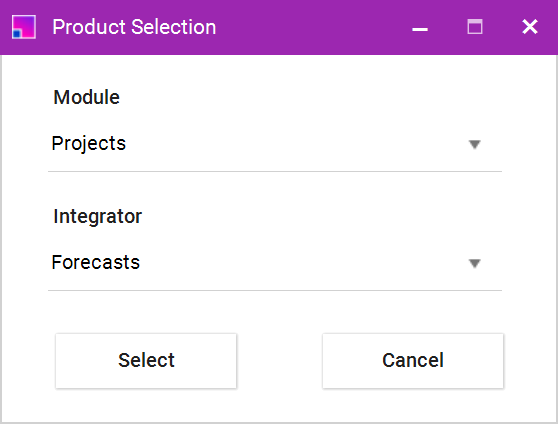The height and width of the screenshot is (424, 558).
Task: Dismiss dialog with Cancel button
Action: (x=413, y=360)
